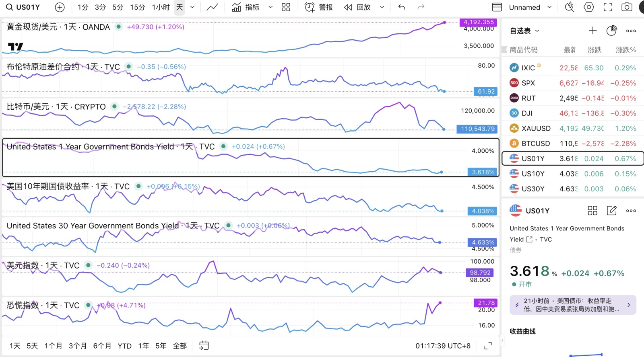
Task: Undo the last chart action
Action: coord(401,7)
